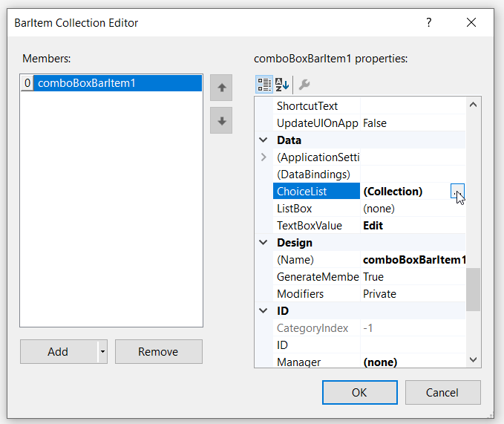Select comboBoxBarItem1 in Members list
Image resolution: width=504 pixels, height=424 pixels.
coord(111,83)
